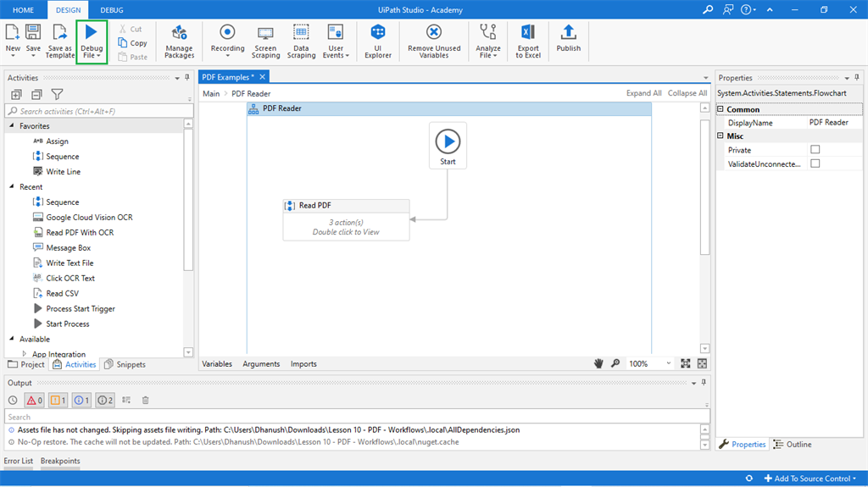Select the Read PDF sequence node
The image size is (868, 487).
tap(346, 219)
